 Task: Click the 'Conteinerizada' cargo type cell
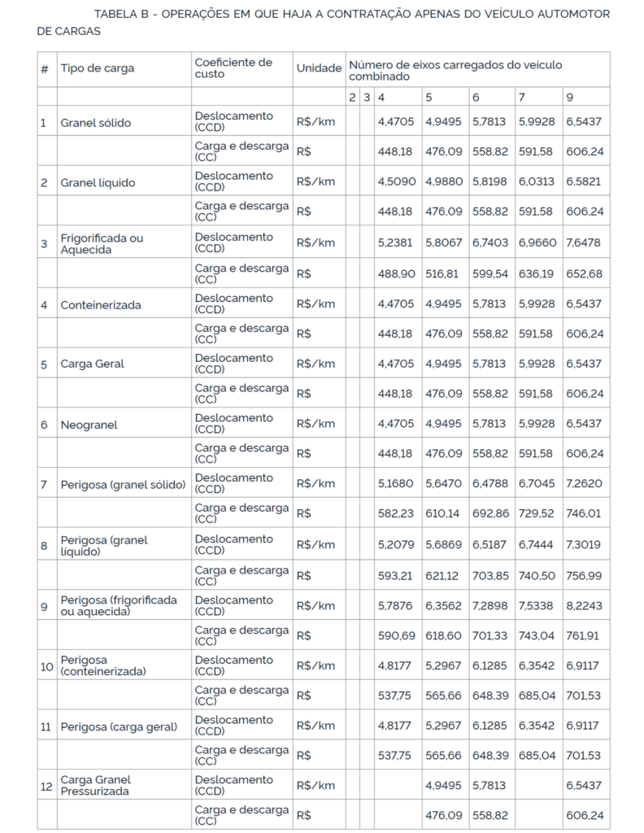point(101,304)
